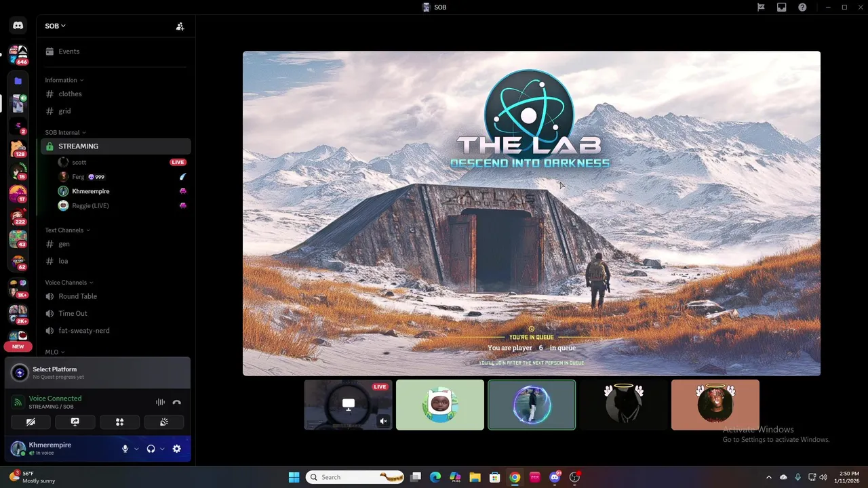Open the flag icon in title bar
The height and width of the screenshot is (488, 868).
pos(761,7)
